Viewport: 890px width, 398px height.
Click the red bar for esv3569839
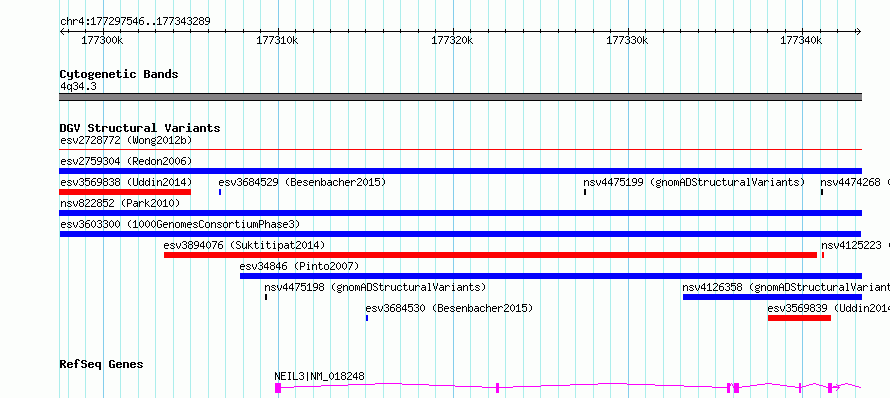[x=799, y=318]
